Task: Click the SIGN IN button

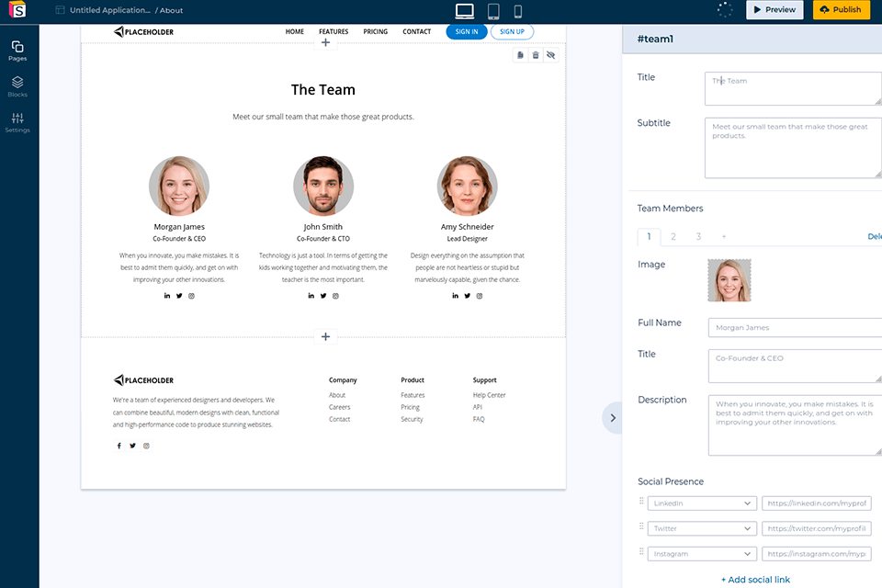Action: pos(467,31)
